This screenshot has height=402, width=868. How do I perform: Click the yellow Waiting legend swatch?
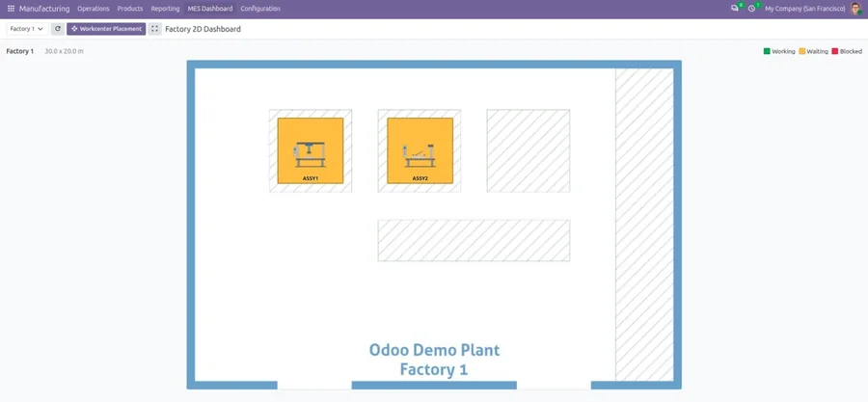[801, 51]
